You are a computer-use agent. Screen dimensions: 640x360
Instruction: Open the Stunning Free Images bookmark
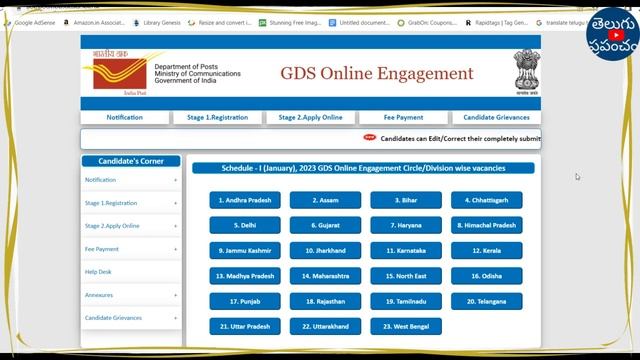coord(291,23)
